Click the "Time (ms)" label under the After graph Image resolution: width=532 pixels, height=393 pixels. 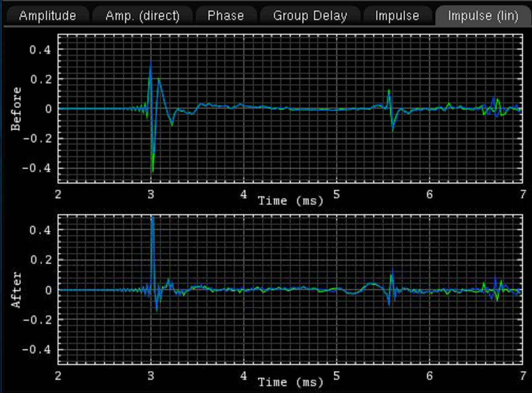[x=290, y=381]
